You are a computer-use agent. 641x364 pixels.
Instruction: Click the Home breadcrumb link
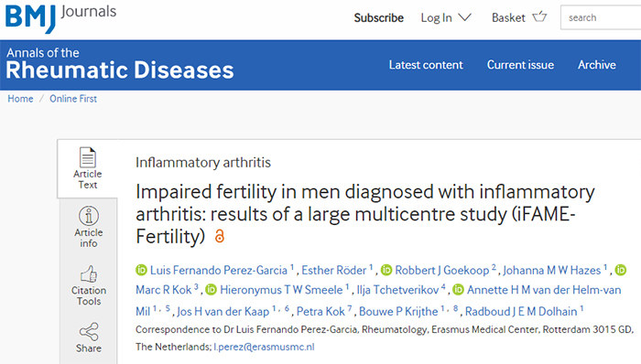[x=20, y=99]
